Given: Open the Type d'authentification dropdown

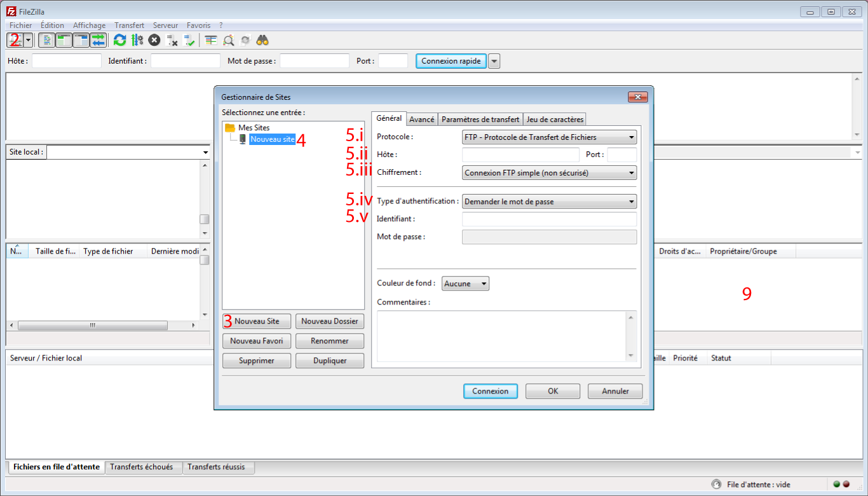Looking at the screenshot, I should (x=549, y=202).
